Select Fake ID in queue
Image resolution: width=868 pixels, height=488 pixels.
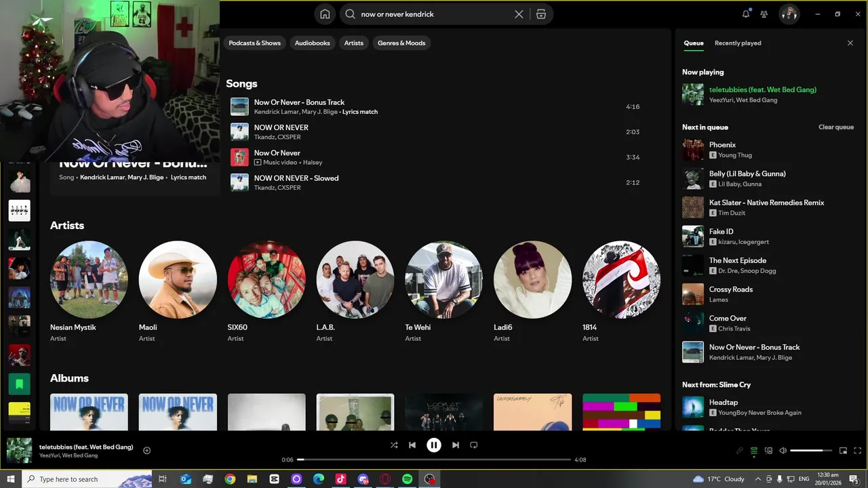pos(768,237)
